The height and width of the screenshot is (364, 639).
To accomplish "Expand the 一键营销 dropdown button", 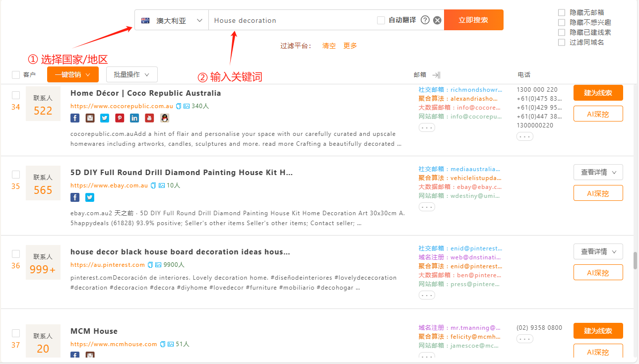I will pos(73,74).
